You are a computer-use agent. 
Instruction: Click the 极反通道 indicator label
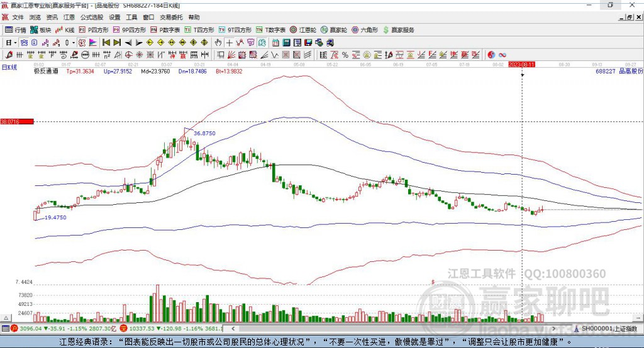point(46,71)
